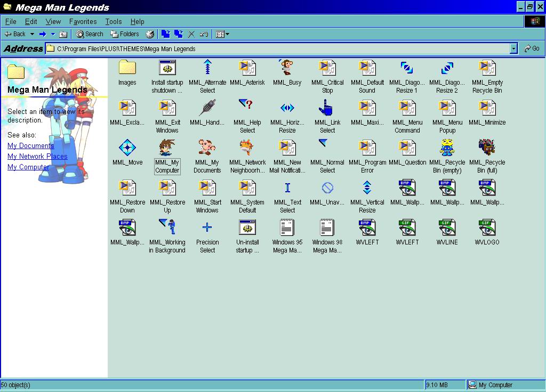The width and height of the screenshot is (546, 392).
Task: Click the "50 object(s)" status bar text
Action: [x=15, y=385]
